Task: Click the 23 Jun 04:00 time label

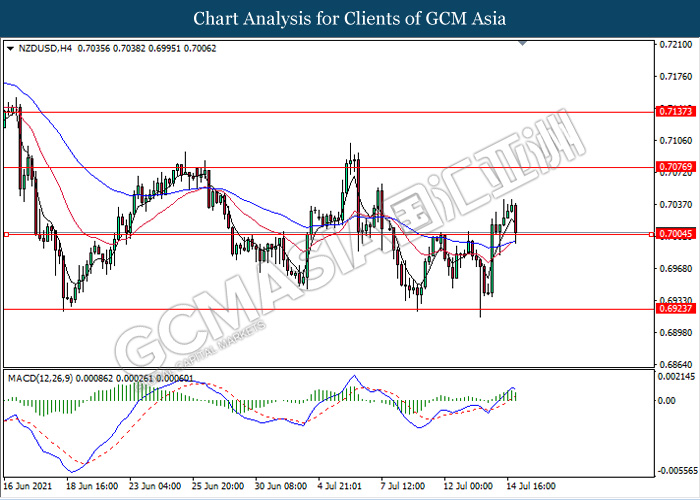Action: tap(155, 486)
